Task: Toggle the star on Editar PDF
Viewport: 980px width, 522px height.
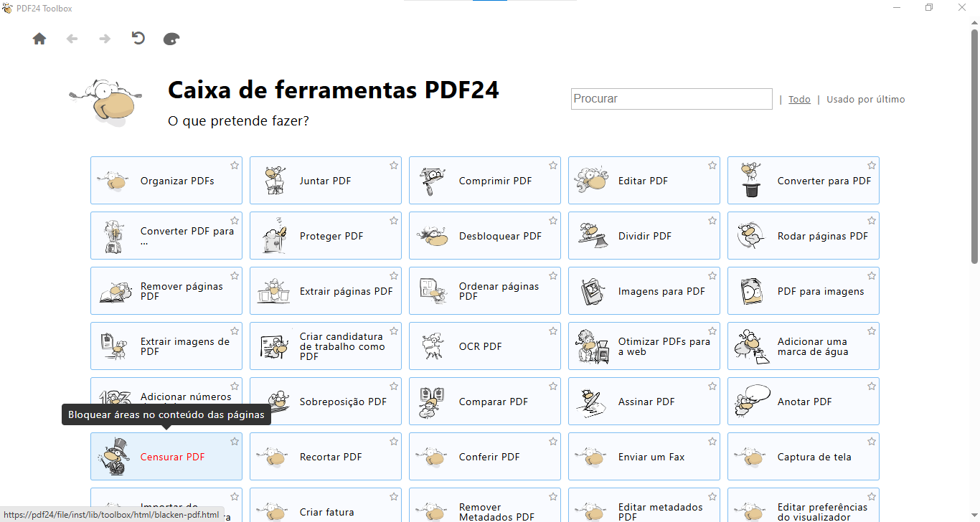Action: click(x=712, y=166)
